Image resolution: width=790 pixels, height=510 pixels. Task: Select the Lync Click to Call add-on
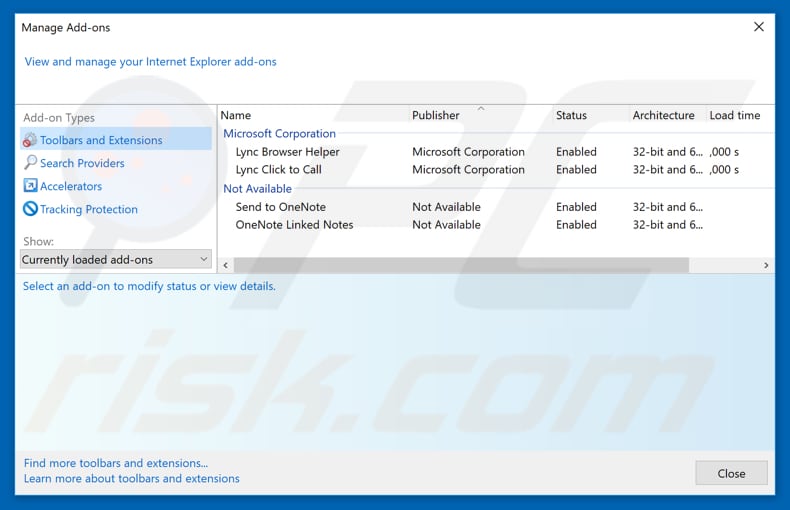(x=279, y=170)
